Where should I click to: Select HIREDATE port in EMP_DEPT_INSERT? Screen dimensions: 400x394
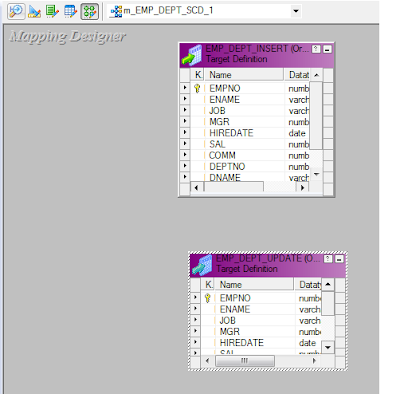(231, 133)
